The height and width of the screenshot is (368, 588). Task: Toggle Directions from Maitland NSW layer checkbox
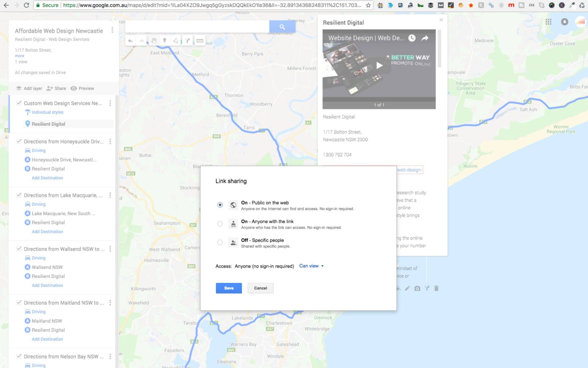19,302
